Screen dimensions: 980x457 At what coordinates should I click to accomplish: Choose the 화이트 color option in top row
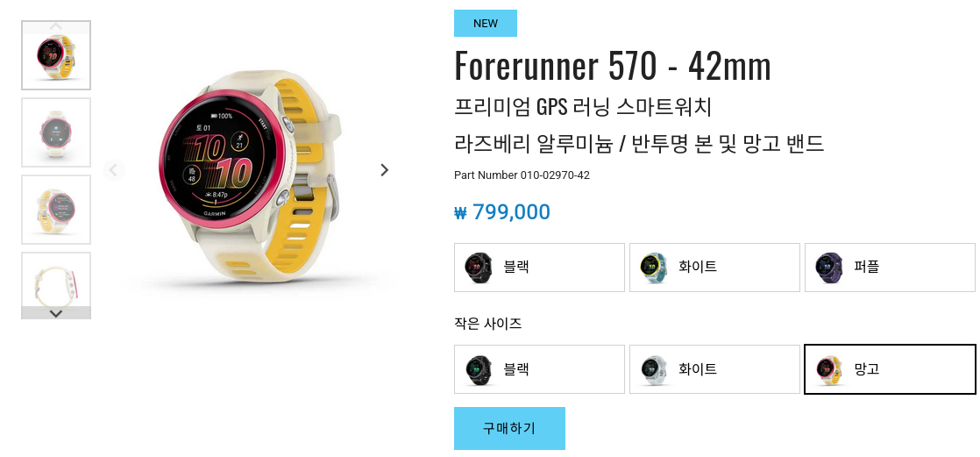[x=714, y=268]
